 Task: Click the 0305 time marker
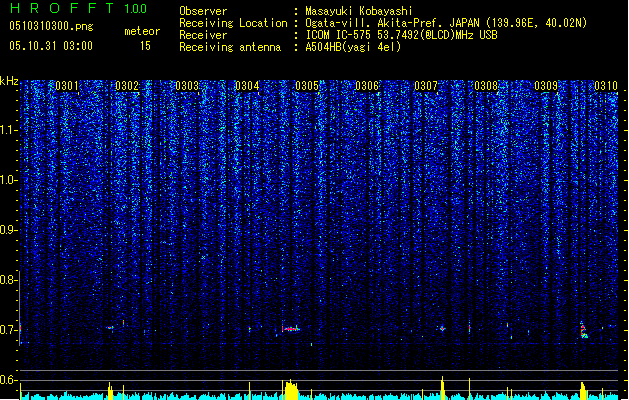tap(307, 86)
